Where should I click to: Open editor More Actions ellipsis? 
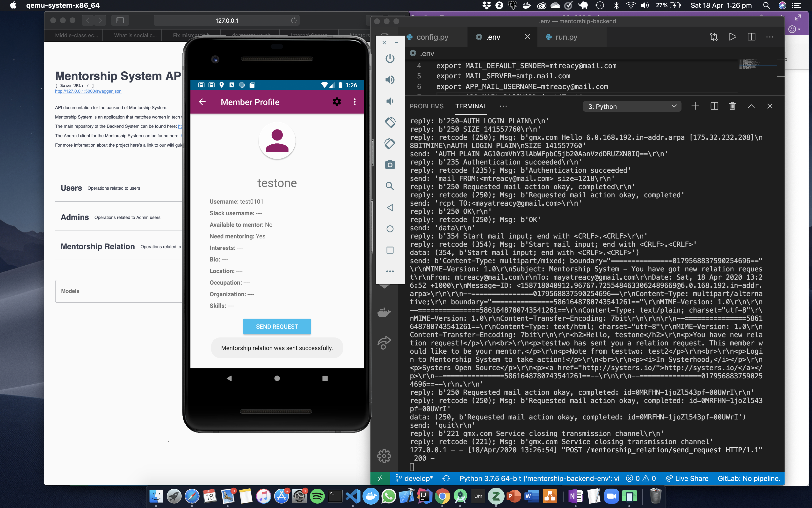tap(770, 37)
